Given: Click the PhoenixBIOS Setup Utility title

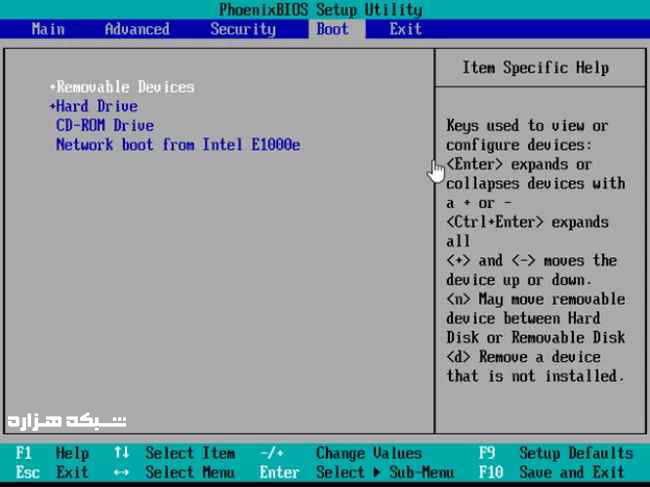Looking at the screenshot, I should 321,10.
